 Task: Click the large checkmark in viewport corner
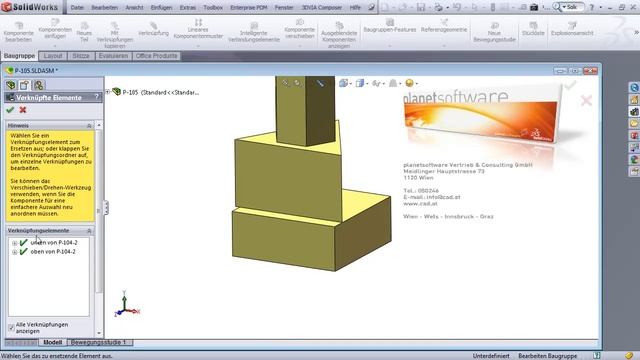pyautogui.click(x=570, y=85)
